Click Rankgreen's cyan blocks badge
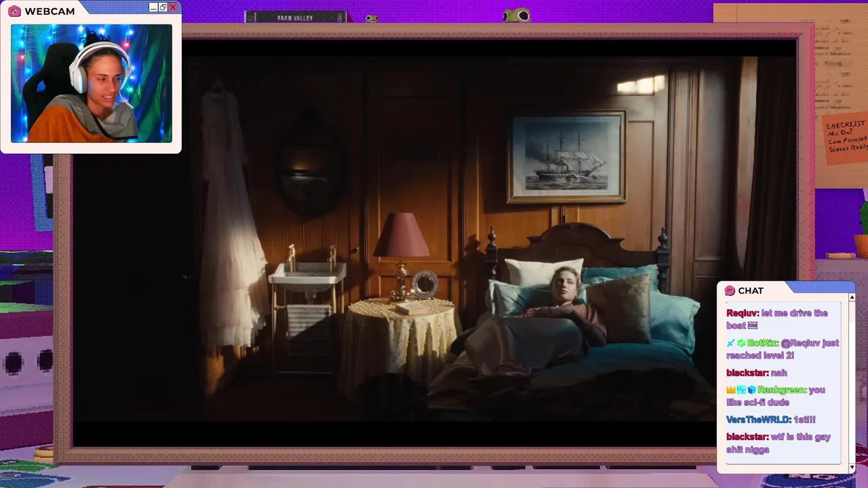The height and width of the screenshot is (488, 868). coord(741,390)
